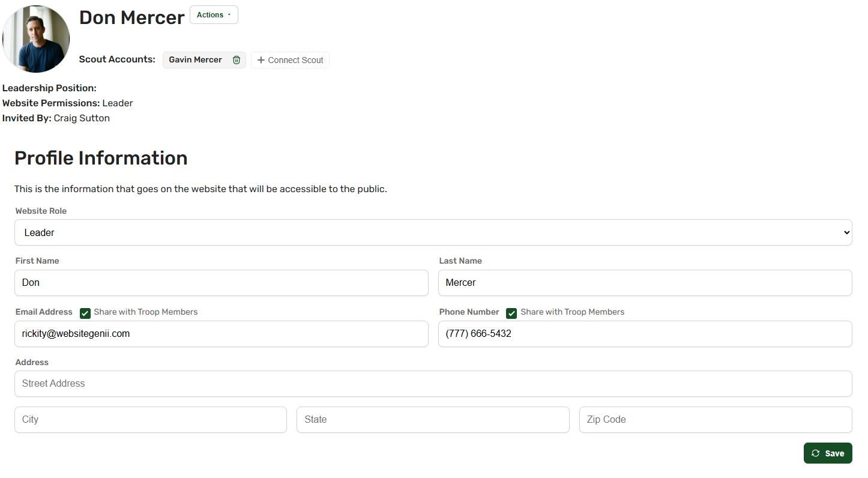Click the Connect Scout button
Screen dimensions: 868x478
coord(290,60)
